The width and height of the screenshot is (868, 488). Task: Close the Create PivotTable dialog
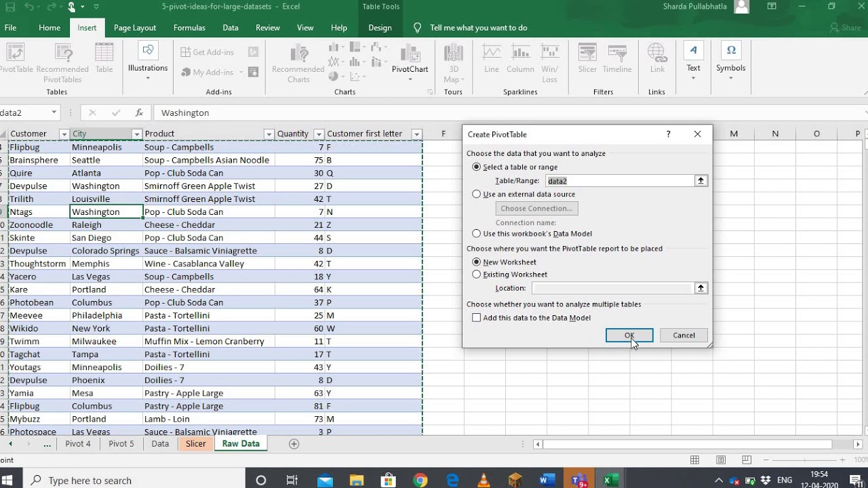[x=698, y=134]
